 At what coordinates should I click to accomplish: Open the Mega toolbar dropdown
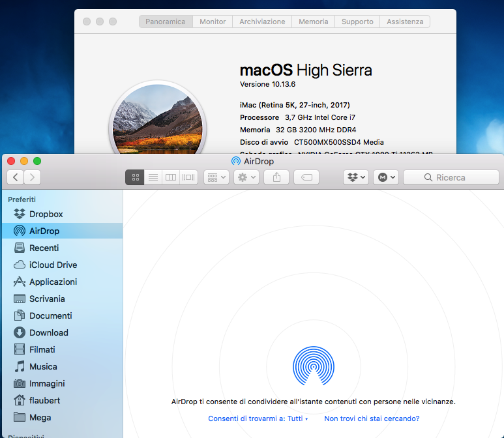[x=386, y=177]
